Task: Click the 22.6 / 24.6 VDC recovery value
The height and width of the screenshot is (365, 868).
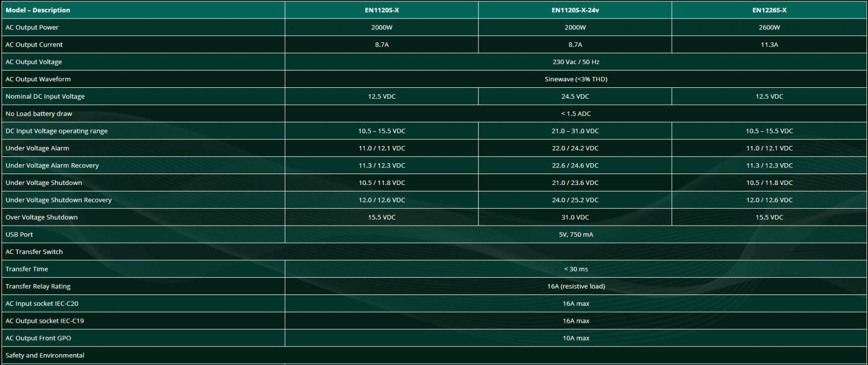Action: click(x=575, y=166)
